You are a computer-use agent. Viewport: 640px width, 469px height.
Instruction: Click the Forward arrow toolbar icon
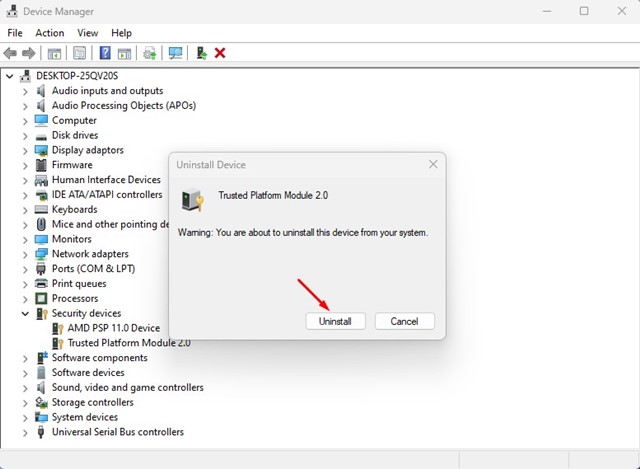(x=29, y=53)
